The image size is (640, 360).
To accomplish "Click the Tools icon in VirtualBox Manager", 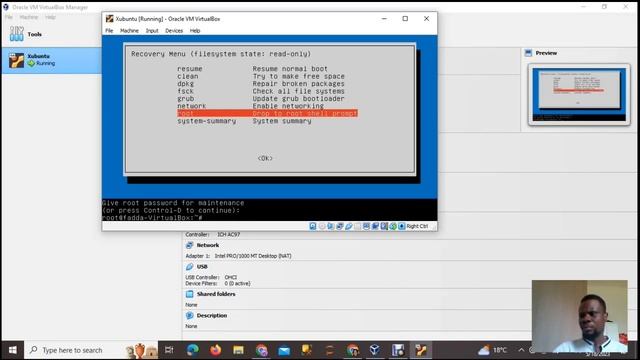I will click(x=16, y=34).
